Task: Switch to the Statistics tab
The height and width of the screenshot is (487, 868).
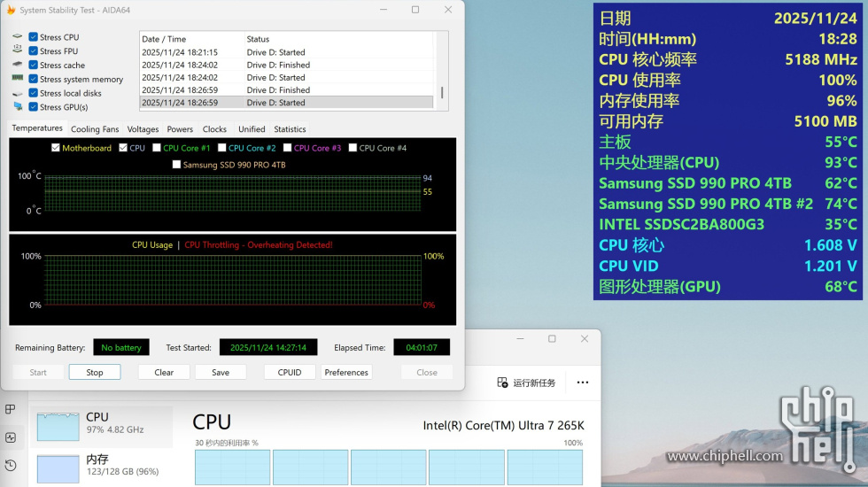Action: pos(290,129)
